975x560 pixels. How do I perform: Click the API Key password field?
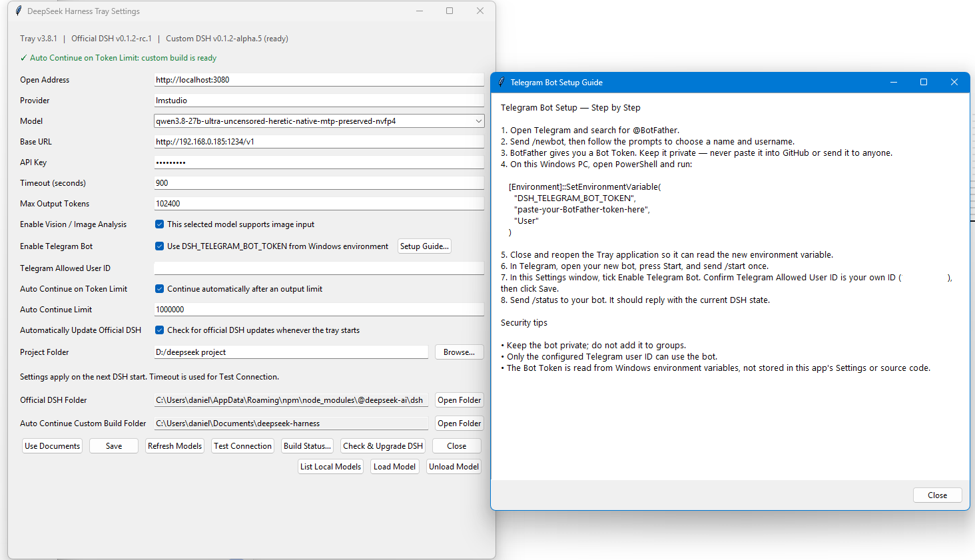point(319,162)
